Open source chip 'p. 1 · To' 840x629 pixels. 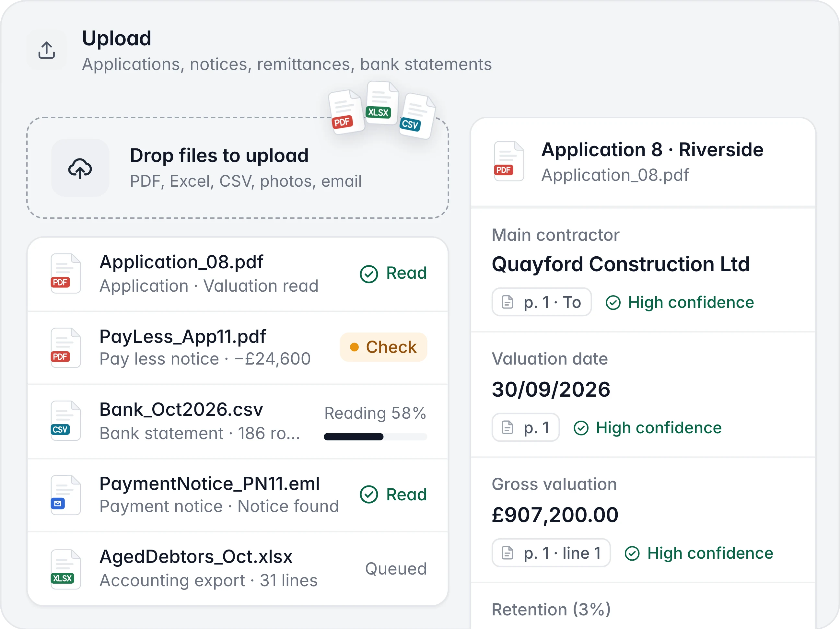coord(542,302)
